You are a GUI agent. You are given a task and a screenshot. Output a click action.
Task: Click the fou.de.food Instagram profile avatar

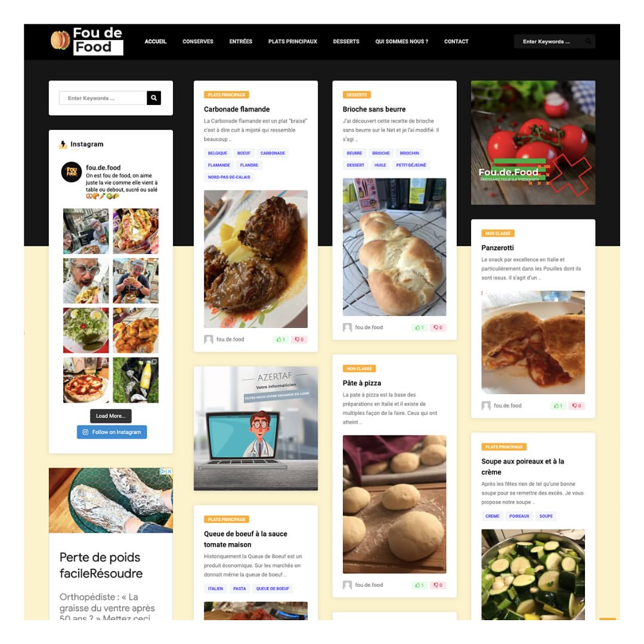(x=72, y=172)
